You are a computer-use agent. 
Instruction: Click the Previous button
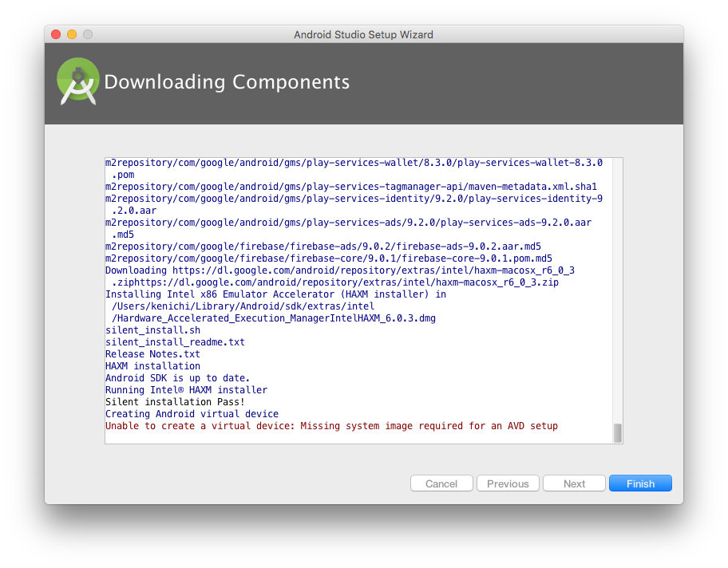point(508,483)
